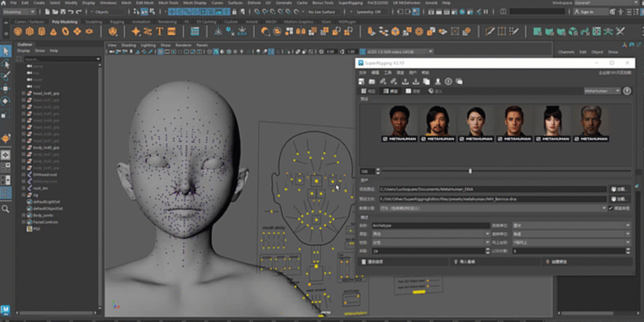Click the trash-icon clear button at SuperRigging bottom
644x322 pixels.
pyautogui.click(x=402, y=261)
